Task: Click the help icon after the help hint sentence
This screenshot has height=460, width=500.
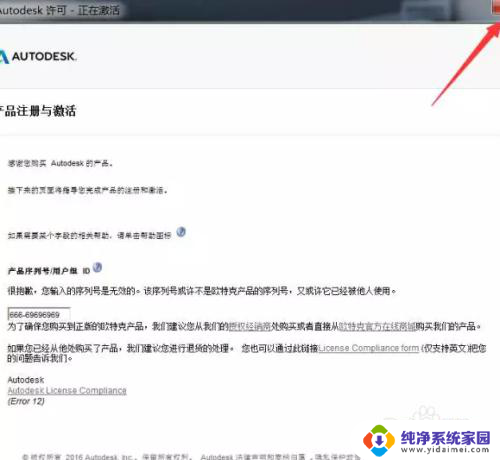Action: 181,232
